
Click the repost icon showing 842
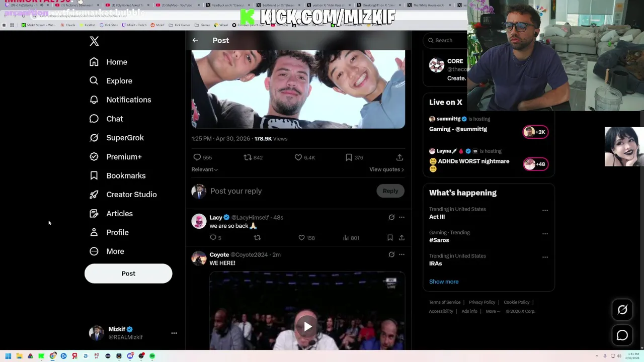248,157
